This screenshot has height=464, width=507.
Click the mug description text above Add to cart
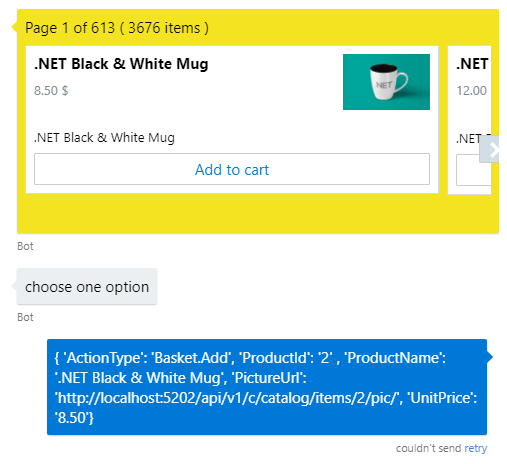pos(104,137)
